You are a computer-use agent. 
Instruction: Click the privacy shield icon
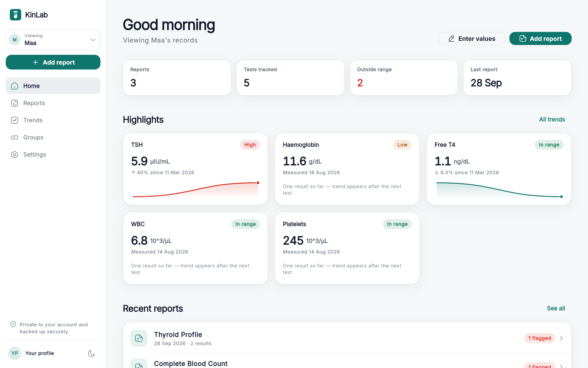pos(13,324)
